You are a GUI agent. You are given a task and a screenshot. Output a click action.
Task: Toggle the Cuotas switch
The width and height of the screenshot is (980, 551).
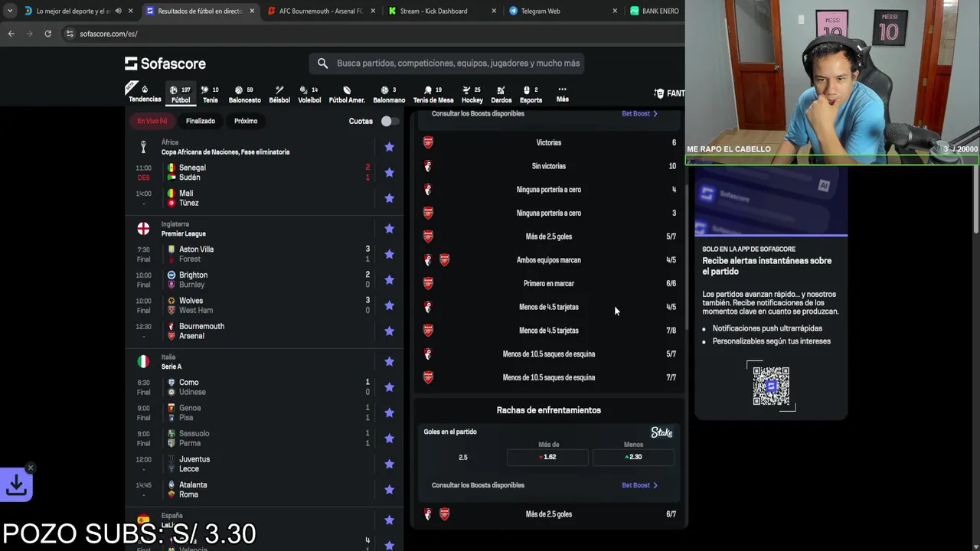(x=390, y=121)
